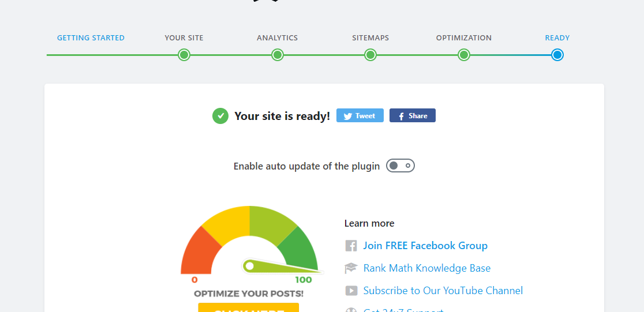Click the Analytics step circle
Viewport: 644px width, 312px height.
tap(278, 55)
